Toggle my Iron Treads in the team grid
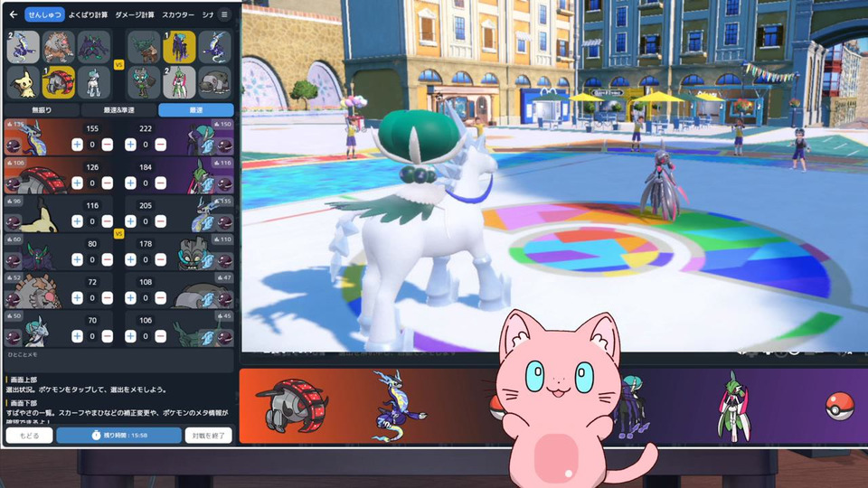868x488 pixels. (59, 82)
